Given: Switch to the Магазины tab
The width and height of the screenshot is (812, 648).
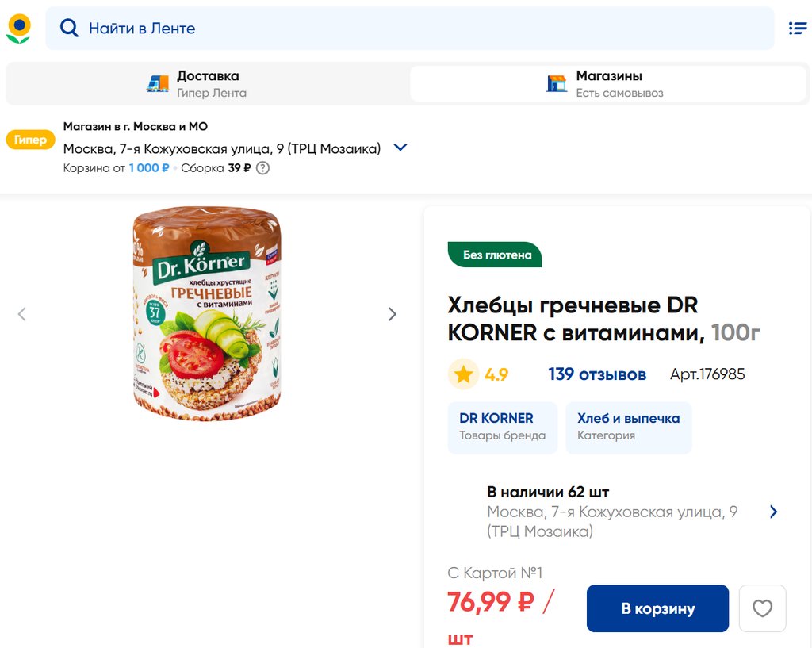Looking at the screenshot, I should [x=609, y=83].
